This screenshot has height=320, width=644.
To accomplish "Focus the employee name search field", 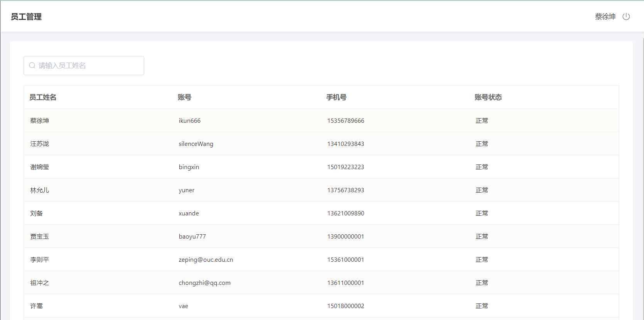I will coord(84,66).
